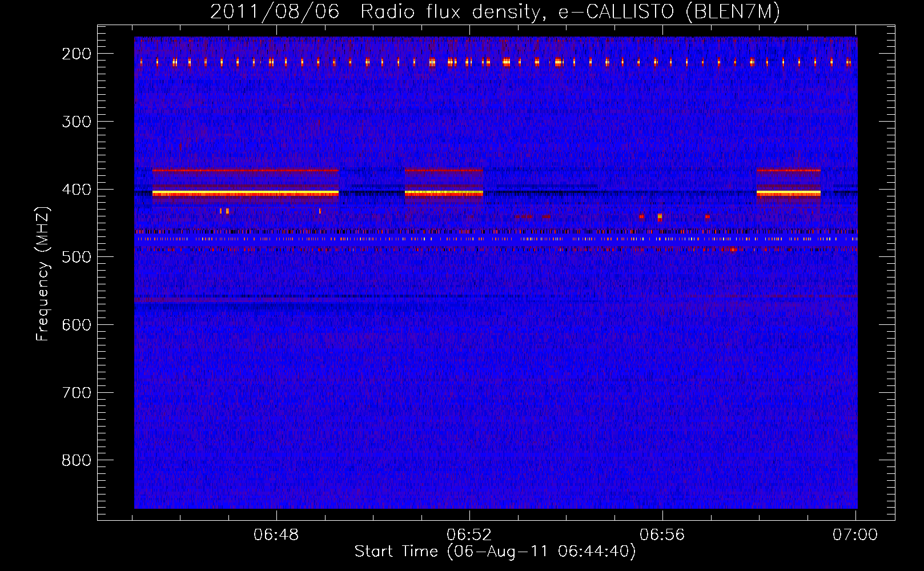Select the 400 frequency tick label
This screenshot has width=924, height=571.
click(77, 189)
